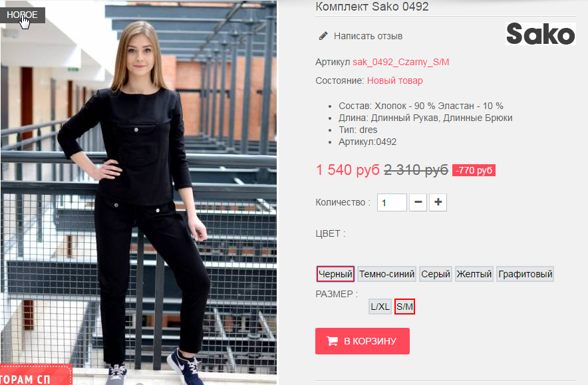Select the Темно-синий color option
588x385 pixels.
386,274
